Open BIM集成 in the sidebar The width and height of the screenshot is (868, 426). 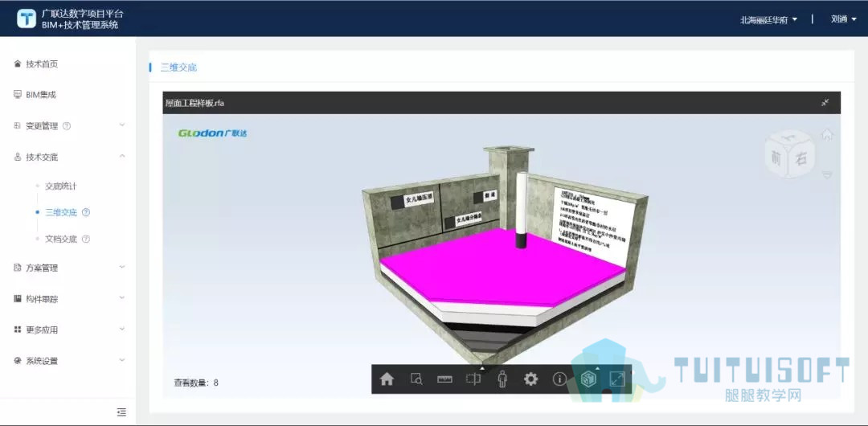pyautogui.click(x=41, y=96)
